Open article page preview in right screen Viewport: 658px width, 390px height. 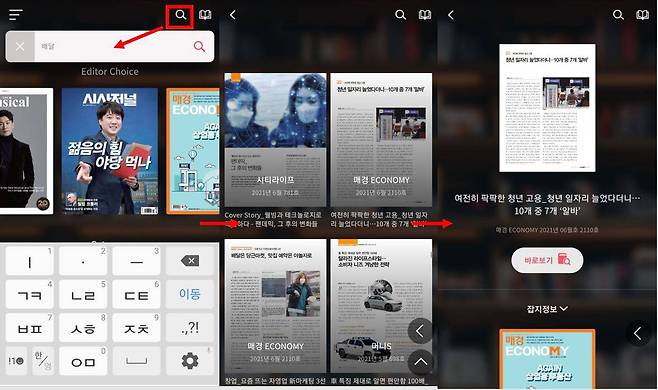click(547, 108)
